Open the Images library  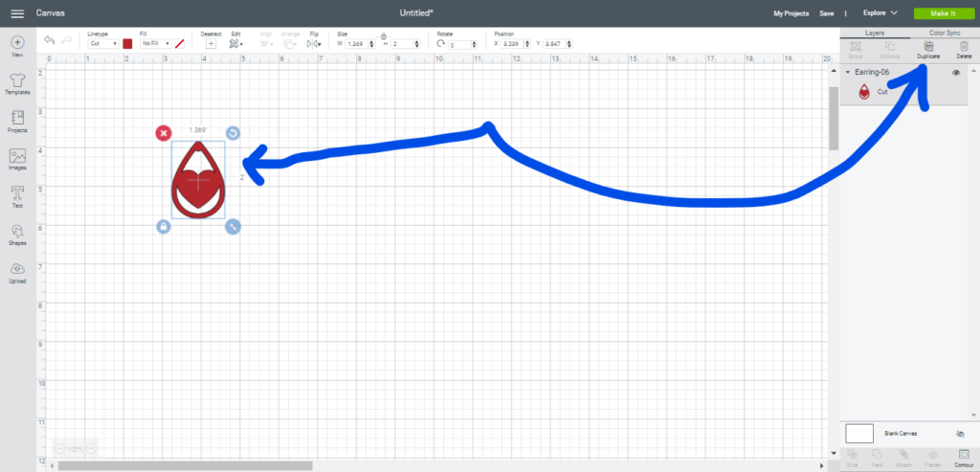pyautogui.click(x=17, y=157)
